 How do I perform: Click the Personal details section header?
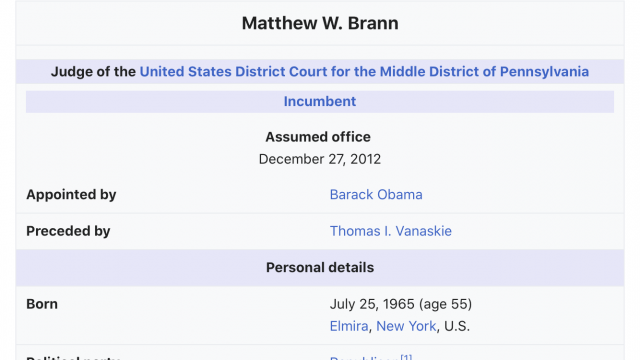[320, 268]
